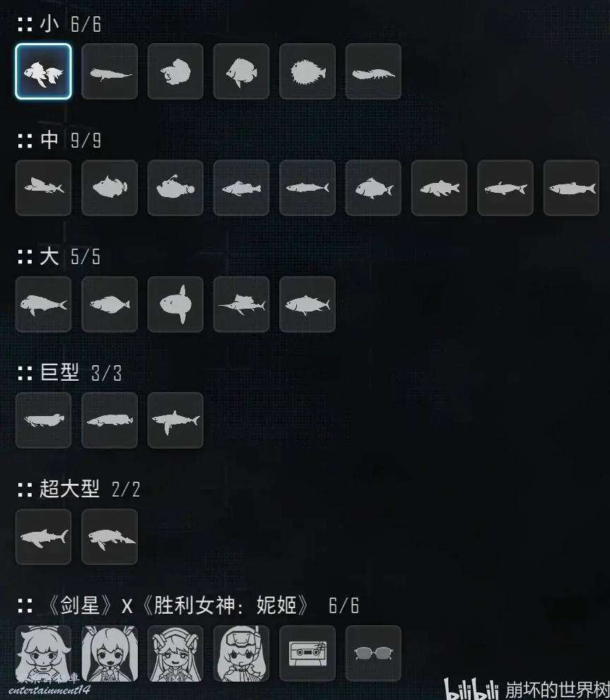This screenshot has height=700, width=610.
Task: Select the horned headset character portrait
Action: [x=175, y=653]
